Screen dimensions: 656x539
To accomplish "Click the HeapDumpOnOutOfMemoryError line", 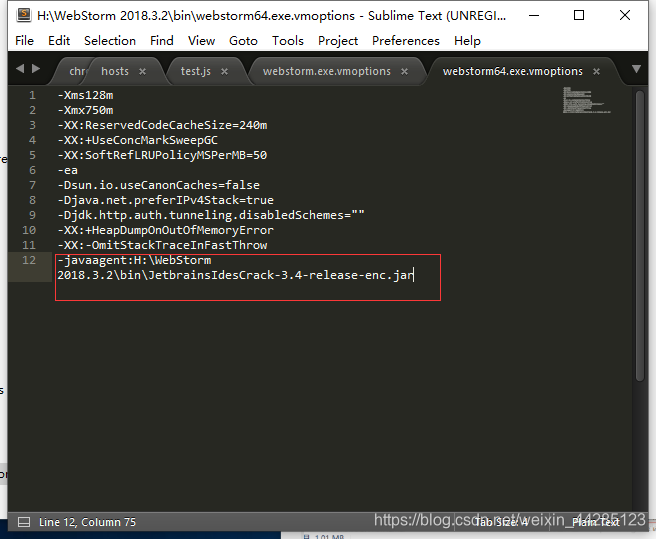I will point(166,231).
